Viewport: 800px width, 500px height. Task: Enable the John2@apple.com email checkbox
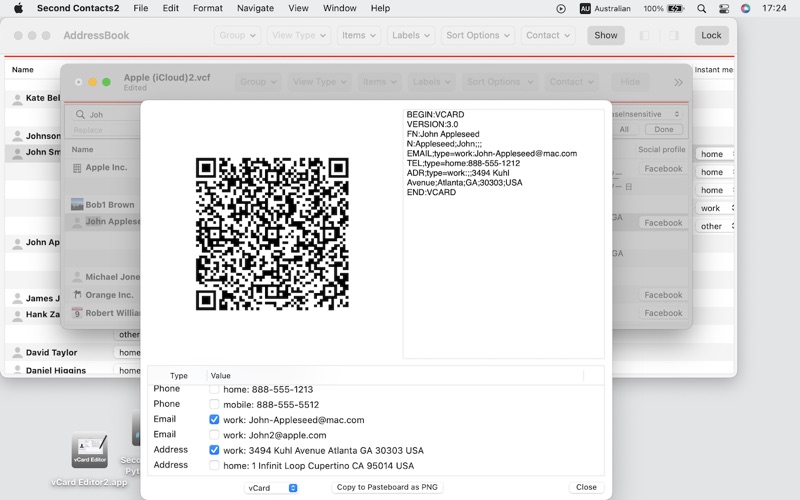point(214,435)
